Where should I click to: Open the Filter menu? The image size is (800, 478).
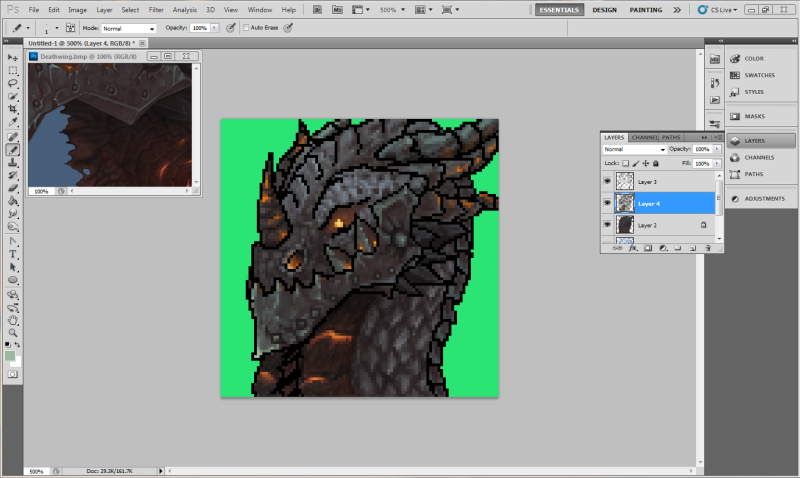[x=156, y=10]
